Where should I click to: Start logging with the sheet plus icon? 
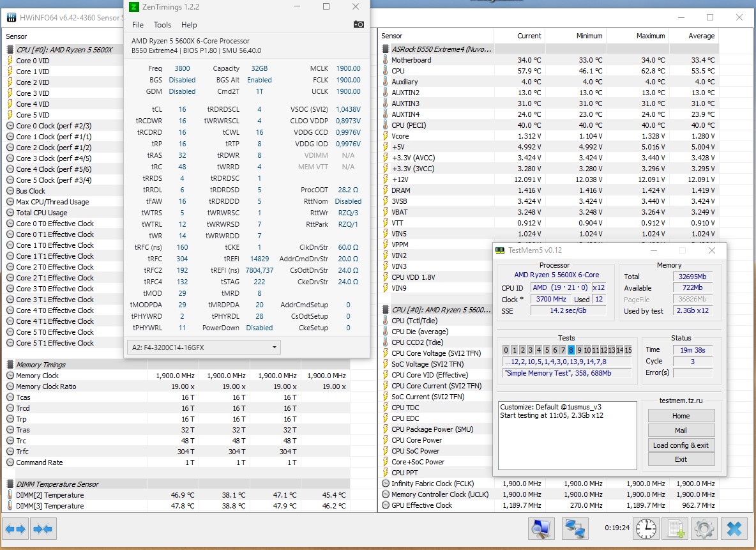pyautogui.click(x=676, y=530)
